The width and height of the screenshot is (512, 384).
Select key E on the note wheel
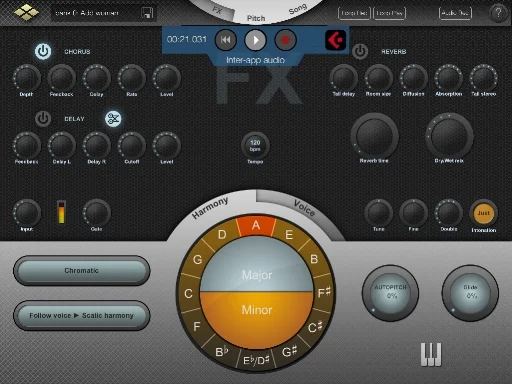(x=289, y=235)
